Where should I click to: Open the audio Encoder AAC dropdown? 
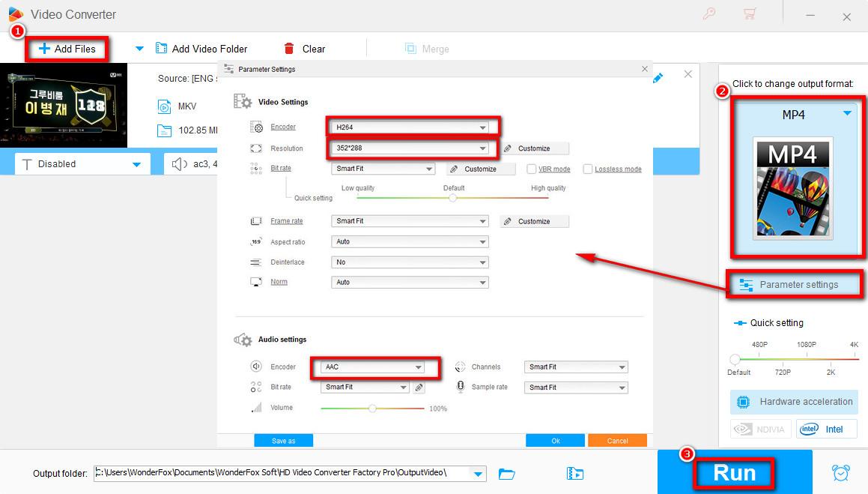click(x=372, y=367)
